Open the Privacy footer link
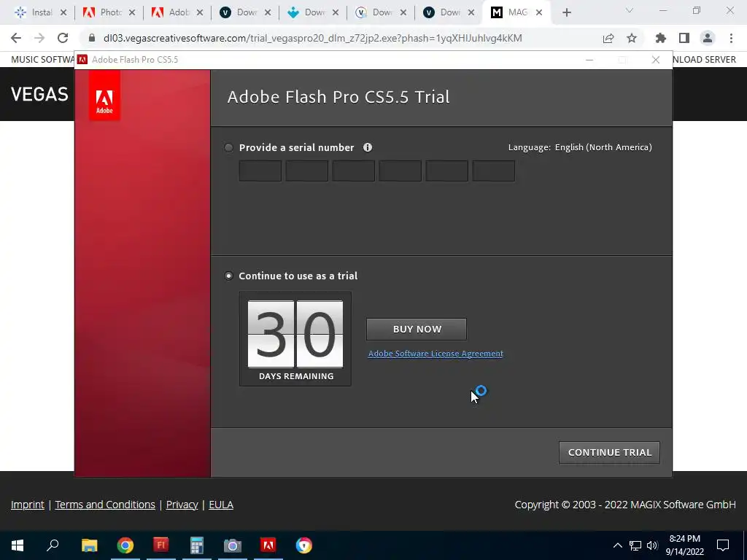 (182, 505)
